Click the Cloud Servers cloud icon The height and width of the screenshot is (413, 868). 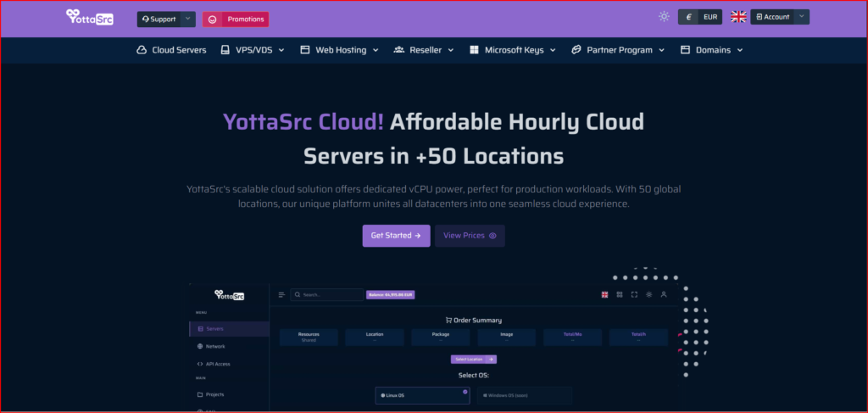[142, 50]
